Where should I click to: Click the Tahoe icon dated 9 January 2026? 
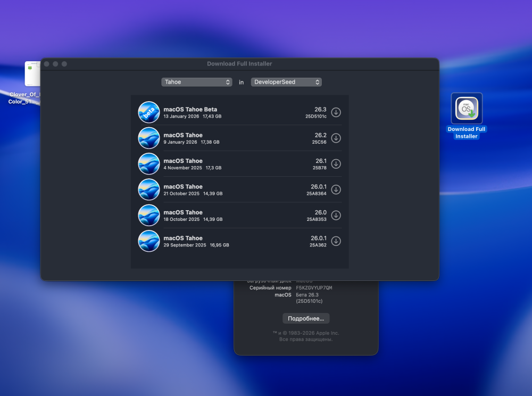coord(149,138)
